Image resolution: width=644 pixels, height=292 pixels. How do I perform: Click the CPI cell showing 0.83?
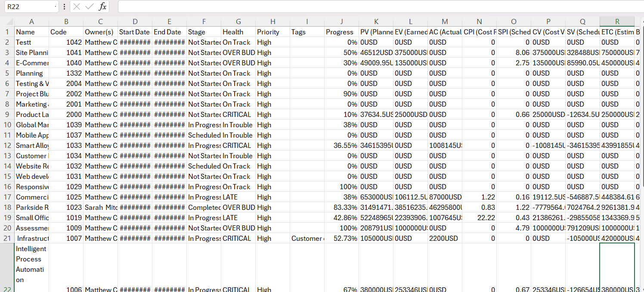[x=479, y=207]
